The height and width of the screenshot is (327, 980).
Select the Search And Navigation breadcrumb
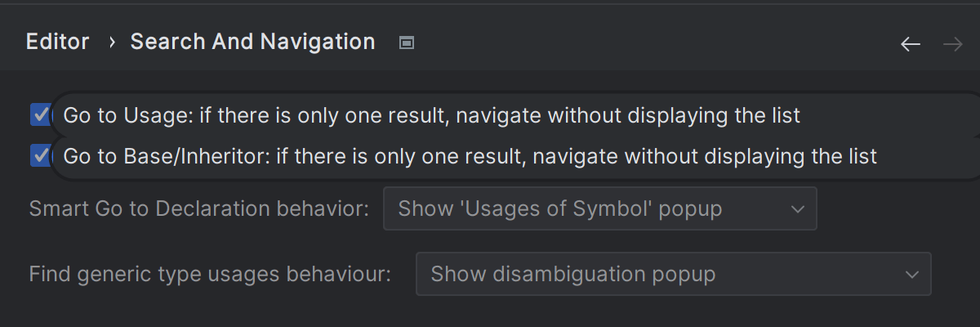[x=252, y=43]
